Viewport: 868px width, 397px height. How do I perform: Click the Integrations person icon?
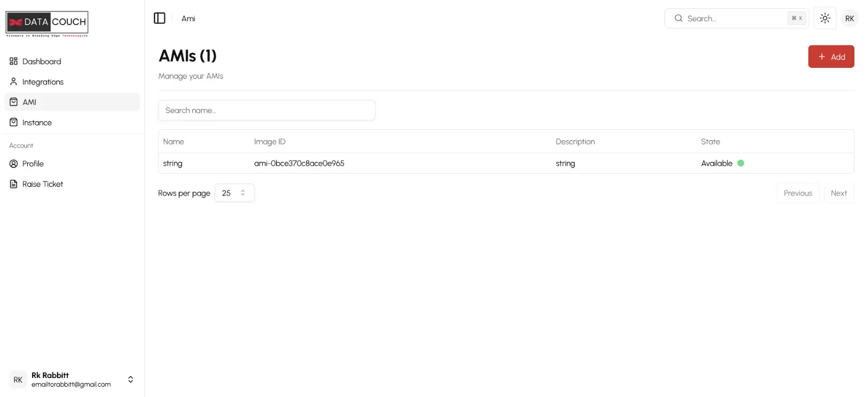[x=14, y=81]
